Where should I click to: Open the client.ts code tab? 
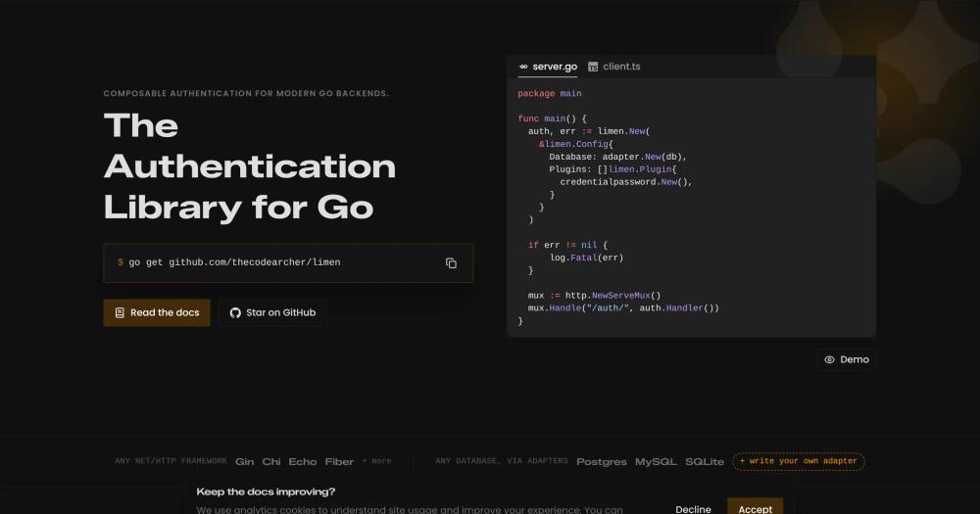(x=614, y=67)
